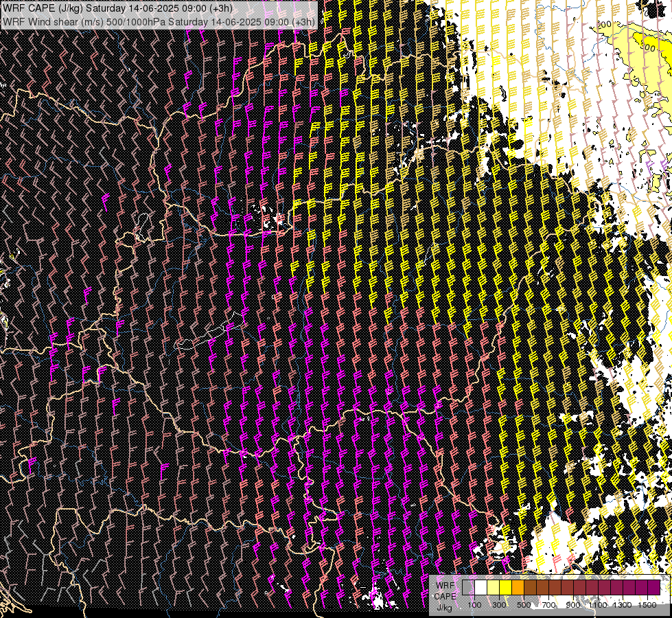
Task: Select the bright yellow legend swatch after 300
Action: point(506,587)
